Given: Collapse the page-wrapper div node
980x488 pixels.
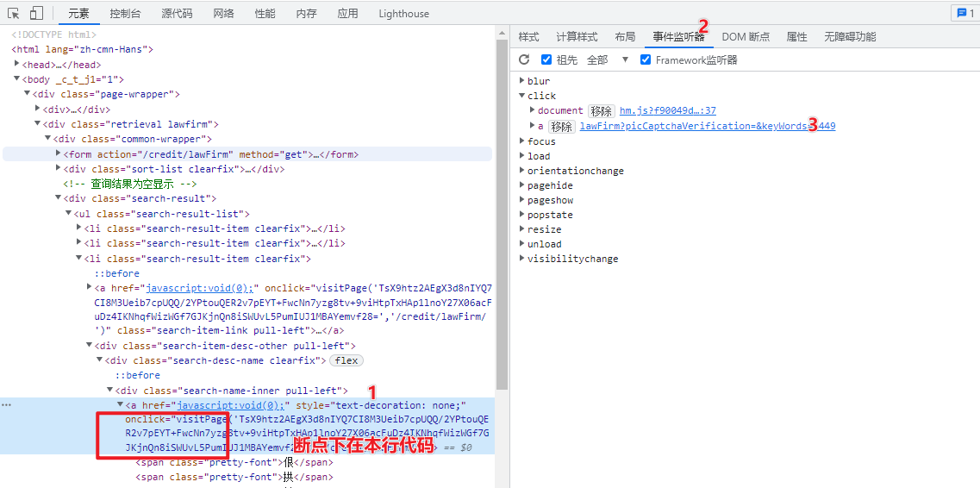Looking at the screenshot, I should tap(27, 94).
